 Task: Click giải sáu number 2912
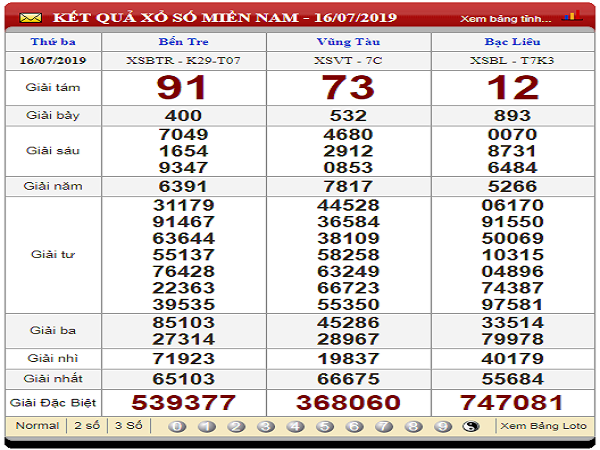[348, 151]
